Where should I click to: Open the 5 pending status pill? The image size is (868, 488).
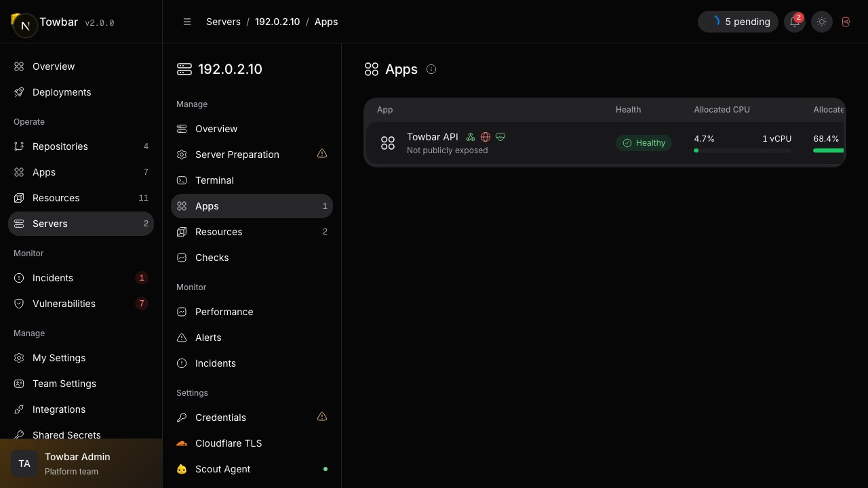click(738, 22)
